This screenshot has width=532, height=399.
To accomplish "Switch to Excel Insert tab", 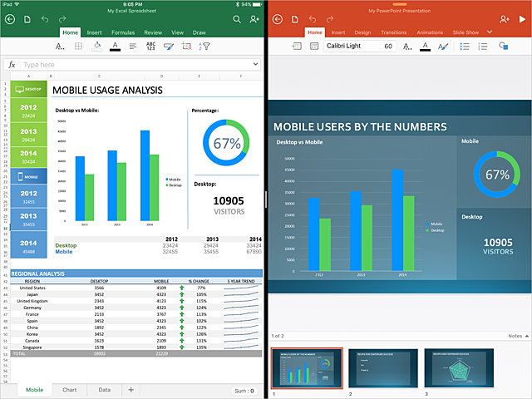I will point(94,32).
